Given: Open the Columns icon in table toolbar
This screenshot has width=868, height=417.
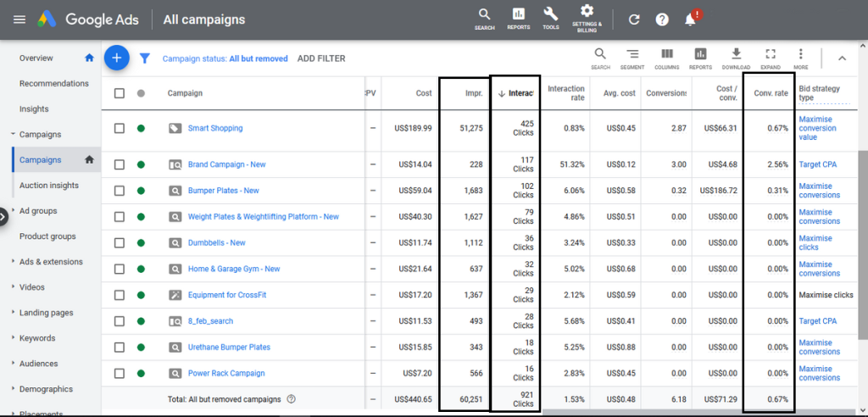Looking at the screenshot, I should pos(667,58).
